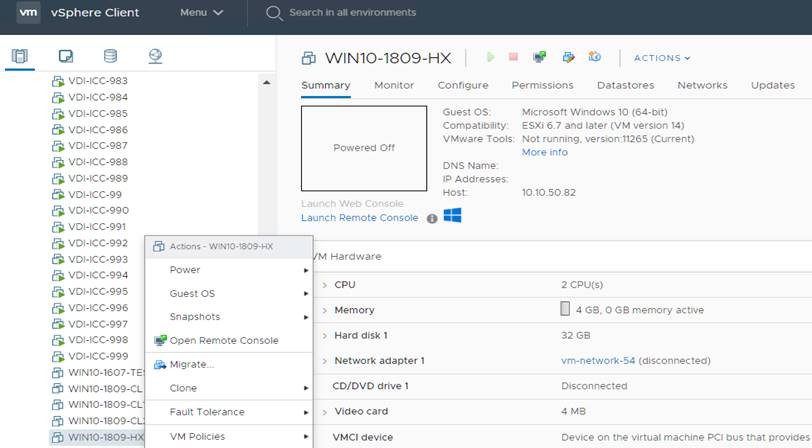Click Launch Remote Console link
The image size is (812, 448).
(x=359, y=218)
